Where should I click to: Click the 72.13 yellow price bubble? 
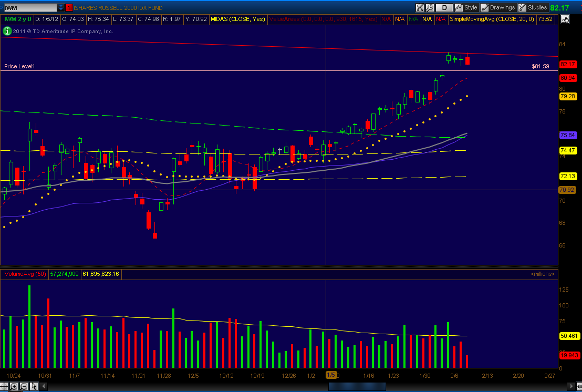pyautogui.click(x=568, y=177)
